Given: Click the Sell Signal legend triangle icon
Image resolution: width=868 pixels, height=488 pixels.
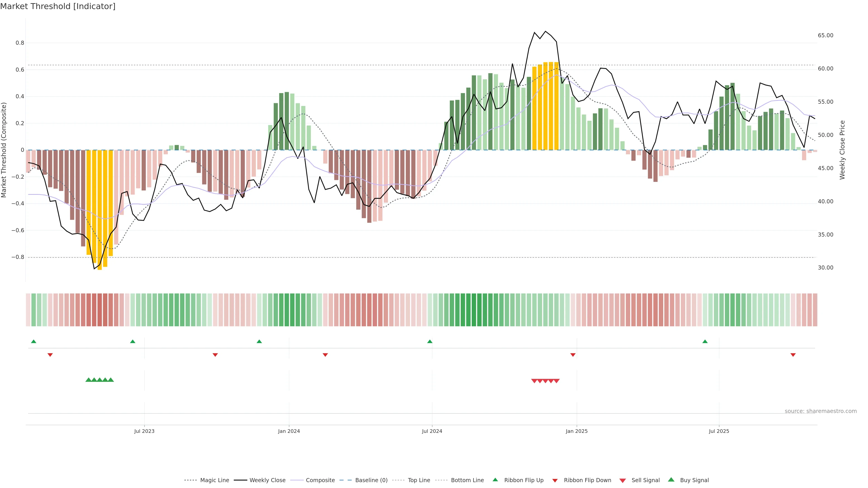Looking at the screenshot, I should [x=622, y=481].
